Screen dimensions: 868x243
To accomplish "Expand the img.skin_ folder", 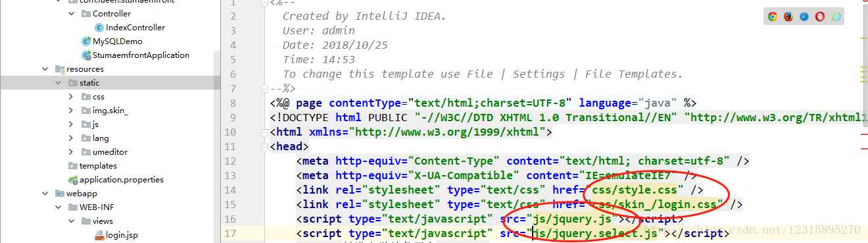I will coord(71,111).
